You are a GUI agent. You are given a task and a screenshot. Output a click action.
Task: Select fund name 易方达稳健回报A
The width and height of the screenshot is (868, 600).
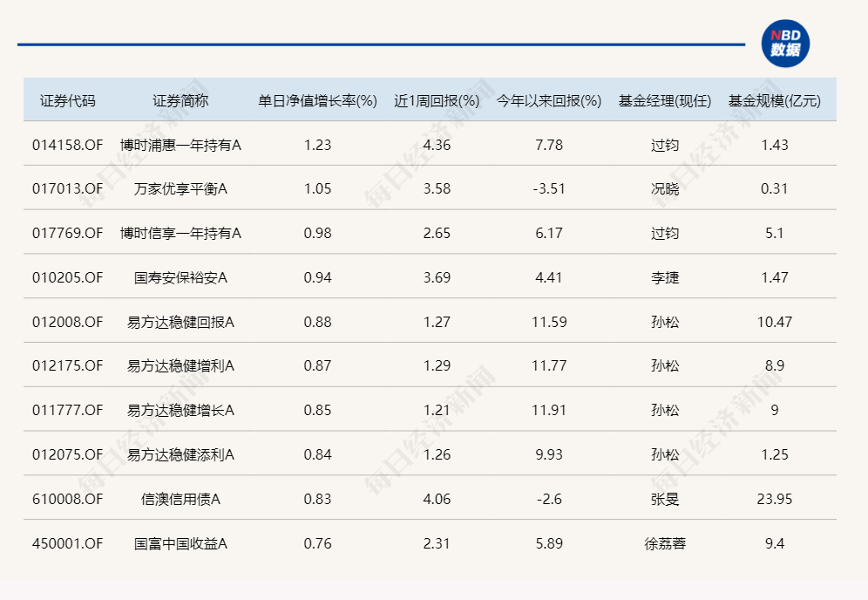pos(180,322)
